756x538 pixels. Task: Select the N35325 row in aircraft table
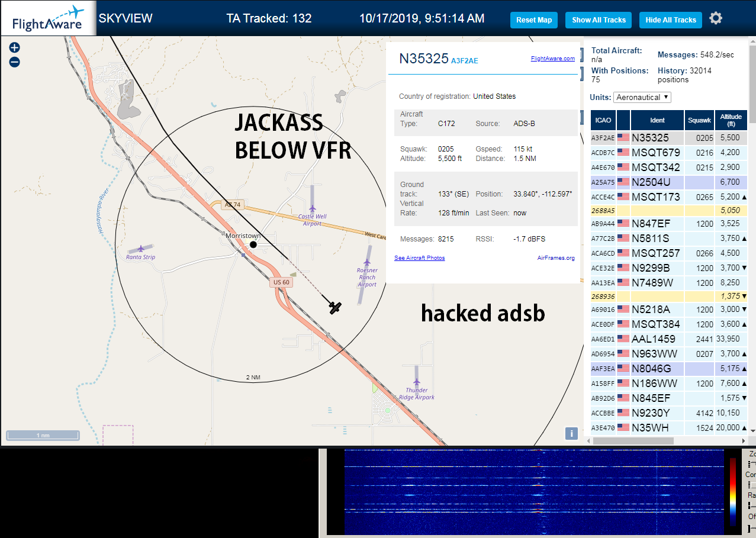pyautogui.click(x=669, y=137)
